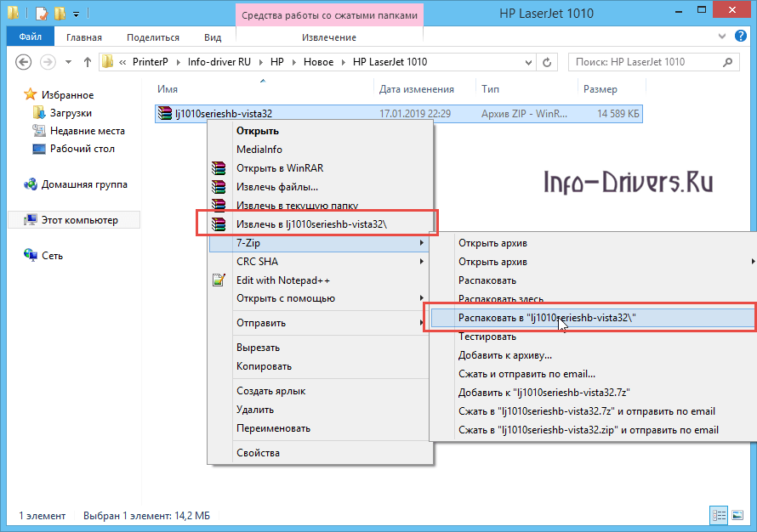Click the lj1010serieshb-vista32 archive file icon
Viewport: 757px width, 532px height.
pyautogui.click(x=166, y=113)
